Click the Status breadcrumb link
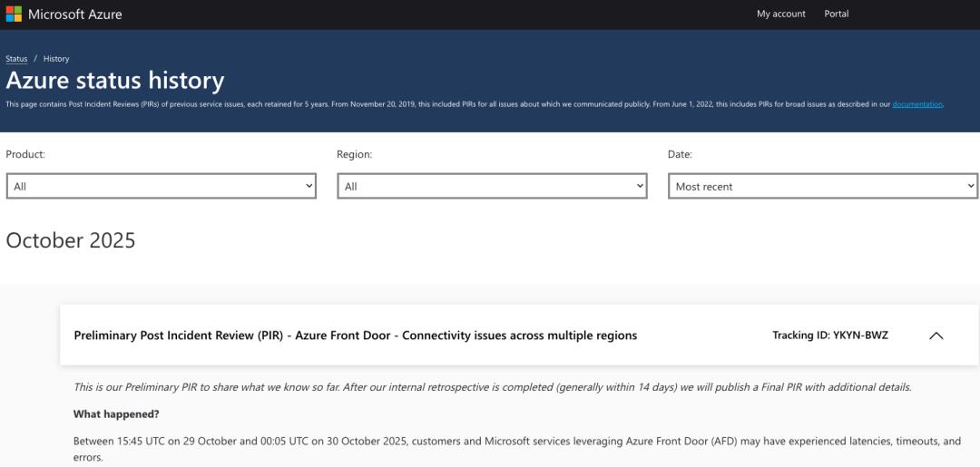 click(x=16, y=59)
